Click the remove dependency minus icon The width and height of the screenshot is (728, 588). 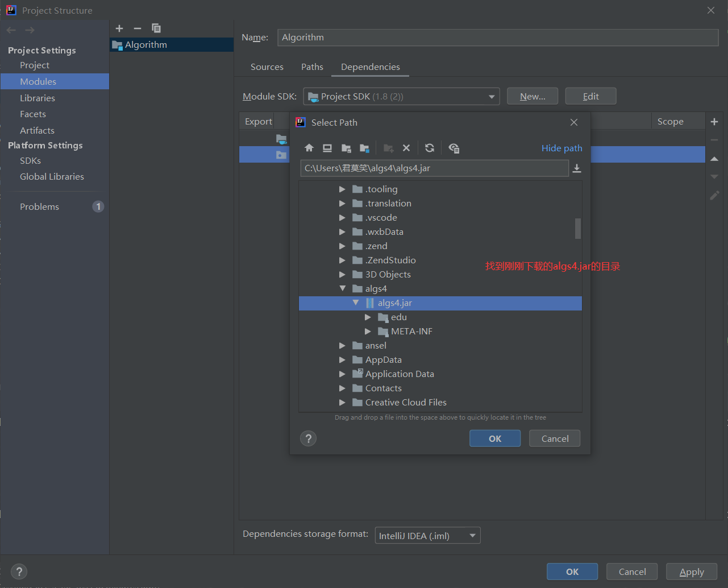coord(714,140)
